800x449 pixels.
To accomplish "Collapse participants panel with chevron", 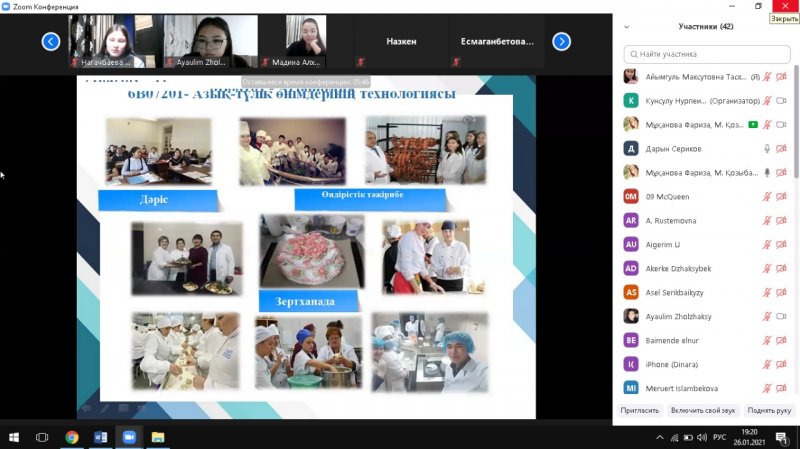I will (x=627, y=27).
